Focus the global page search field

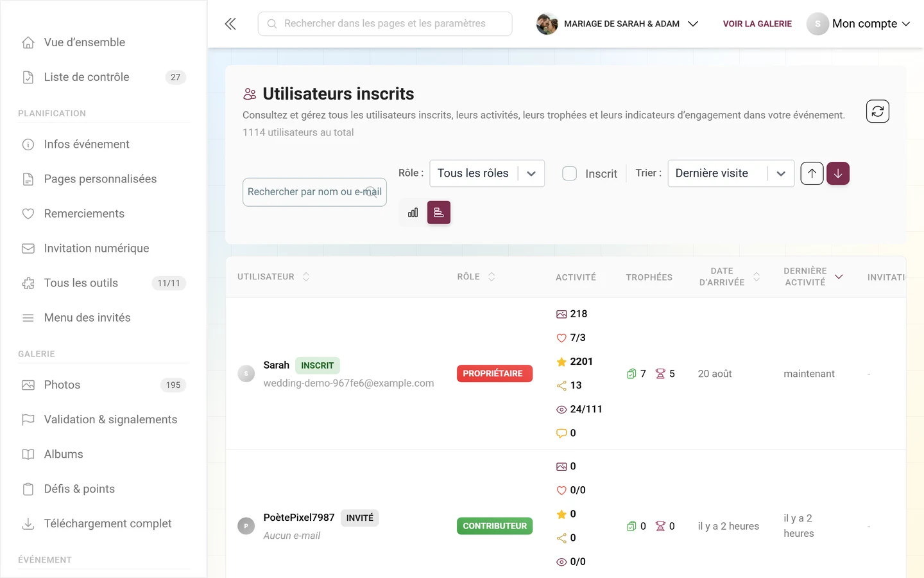pyautogui.click(x=385, y=24)
